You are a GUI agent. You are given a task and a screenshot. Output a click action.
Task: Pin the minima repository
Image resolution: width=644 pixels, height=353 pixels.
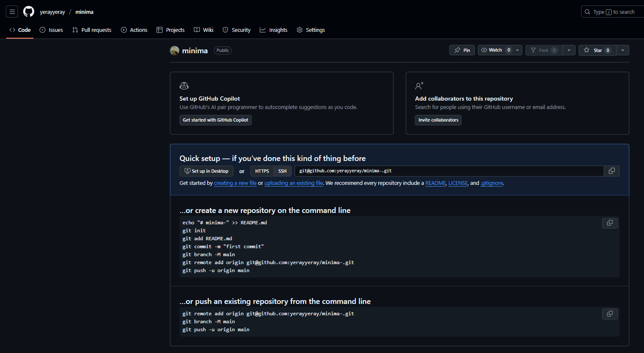[x=462, y=50]
